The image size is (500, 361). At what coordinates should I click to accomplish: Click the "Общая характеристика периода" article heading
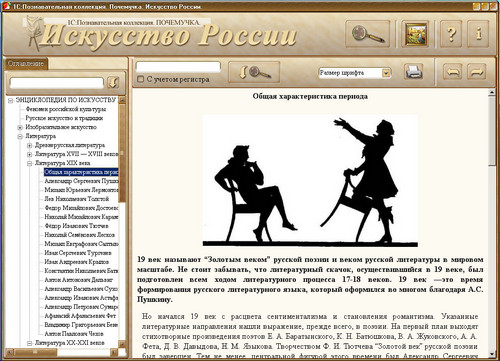click(x=310, y=97)
